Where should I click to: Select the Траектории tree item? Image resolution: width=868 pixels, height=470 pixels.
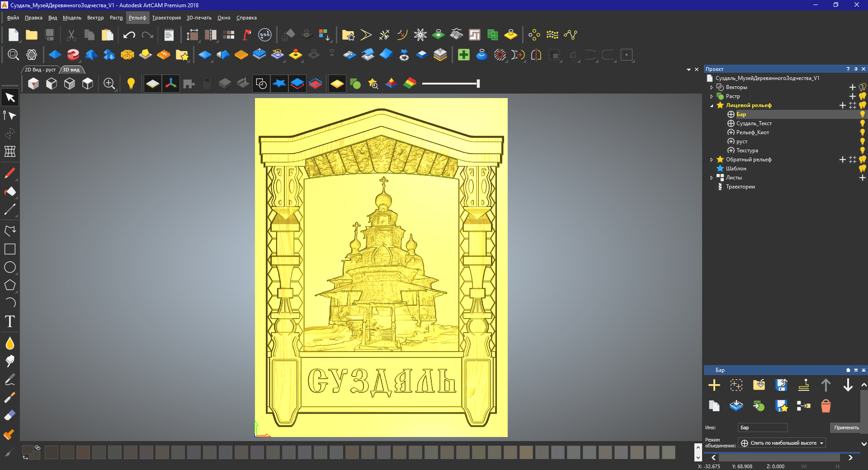click(x=740, y=187)
